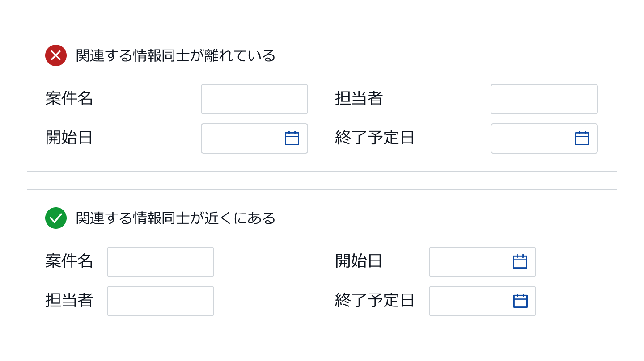Click the green checkmark icon in the good example
This screenshot has height=361, width=644.
coord(56,218)
